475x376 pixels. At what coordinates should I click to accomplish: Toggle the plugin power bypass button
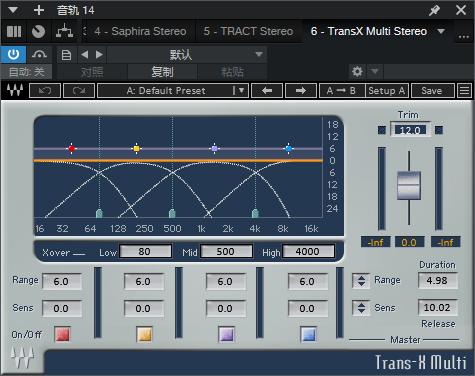pos(13,54)
